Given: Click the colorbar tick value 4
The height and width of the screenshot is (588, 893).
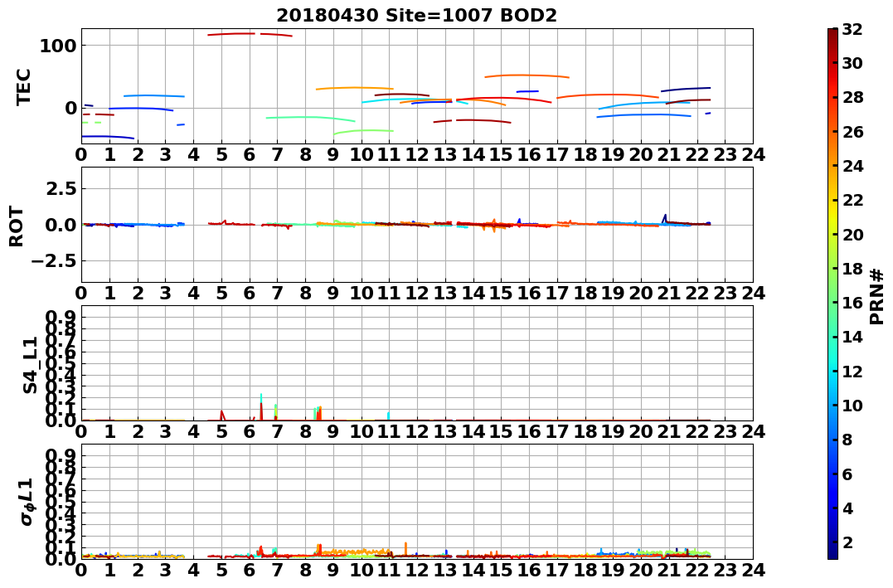Looking at the screenshot, I should 847,508.
